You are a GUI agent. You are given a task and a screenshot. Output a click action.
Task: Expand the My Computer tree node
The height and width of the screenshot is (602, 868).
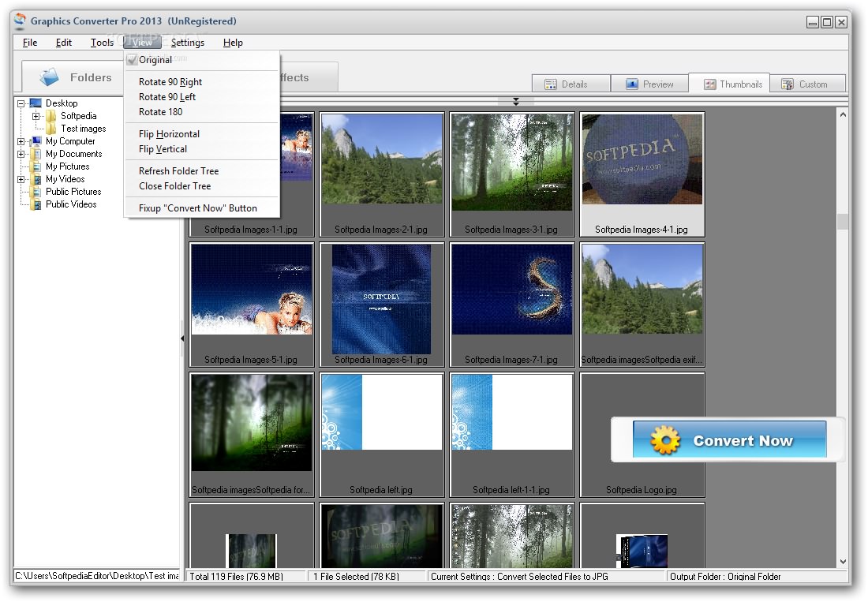coord(21,142)
